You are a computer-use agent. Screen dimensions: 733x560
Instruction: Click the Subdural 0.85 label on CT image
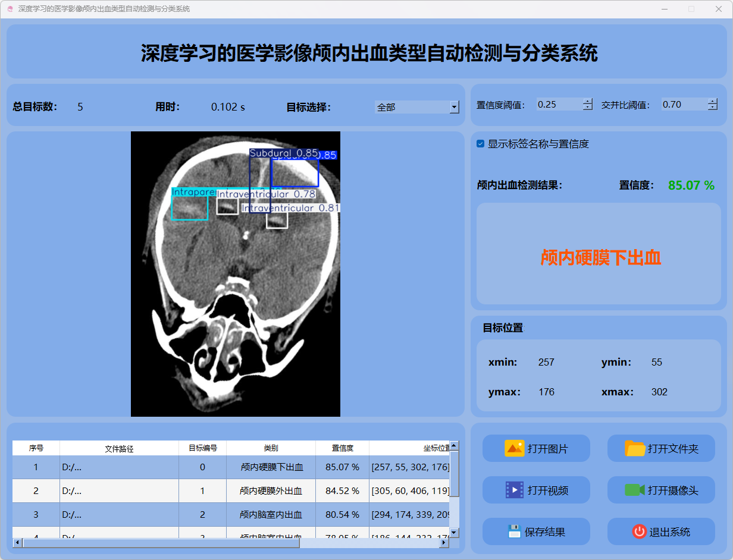(284, 153)
